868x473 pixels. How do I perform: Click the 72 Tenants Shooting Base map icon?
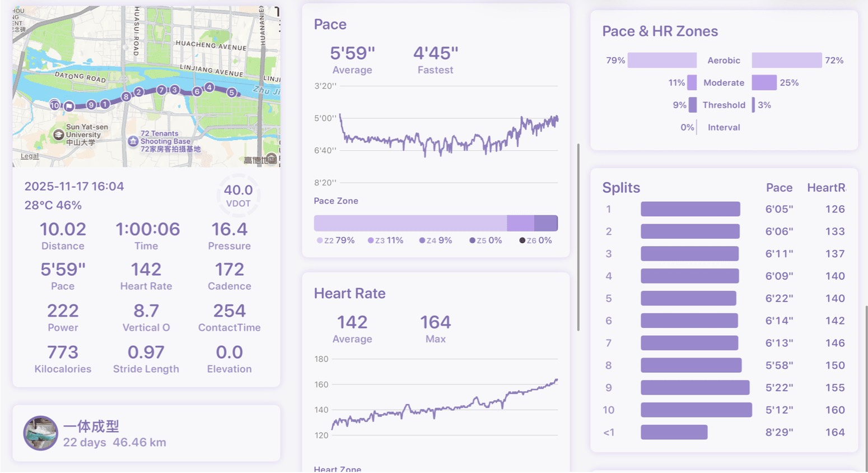(133, 141)
